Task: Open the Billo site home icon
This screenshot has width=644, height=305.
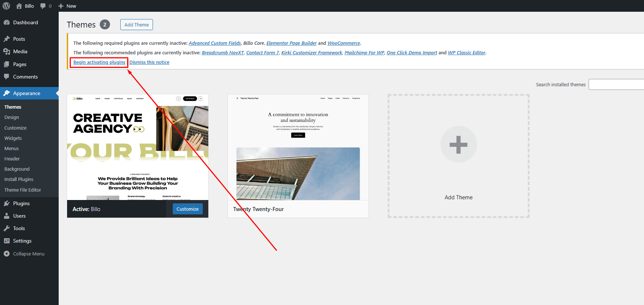Action: point(19,6)
